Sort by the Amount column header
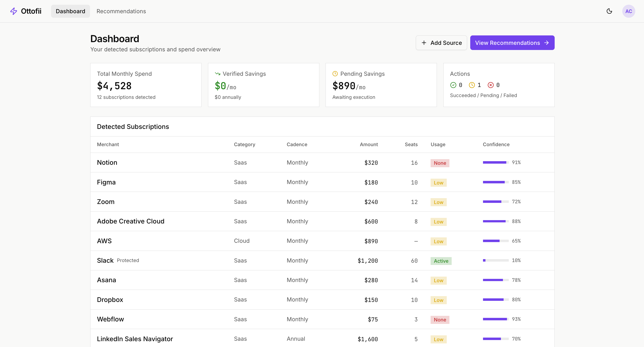 (369, 144)
